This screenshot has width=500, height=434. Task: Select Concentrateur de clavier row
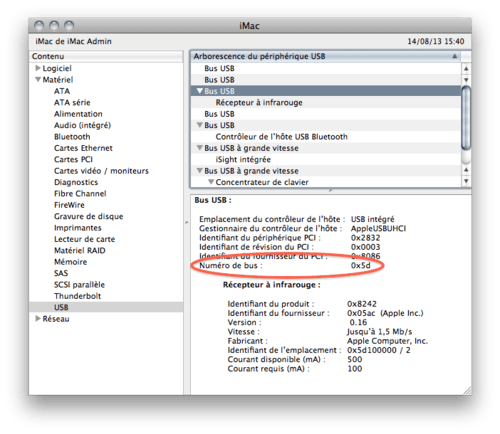coord(262,182)
